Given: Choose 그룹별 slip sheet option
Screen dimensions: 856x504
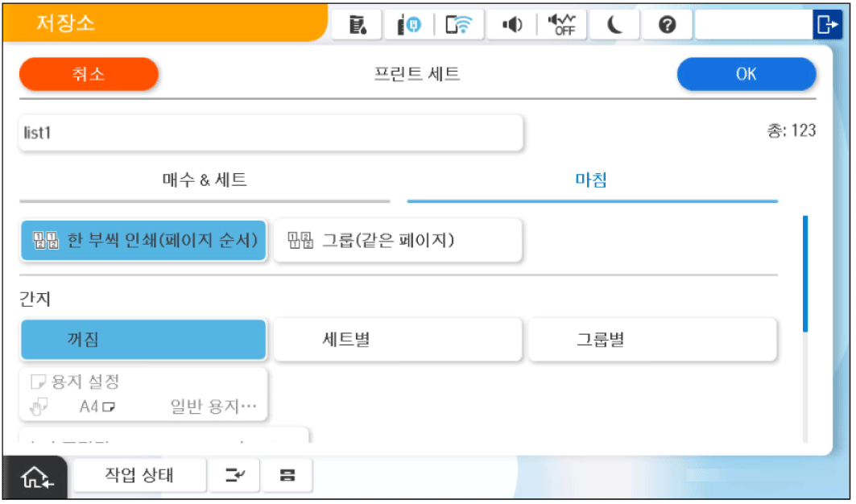Looking at the screenshot, I should click(x=652, y=340).
